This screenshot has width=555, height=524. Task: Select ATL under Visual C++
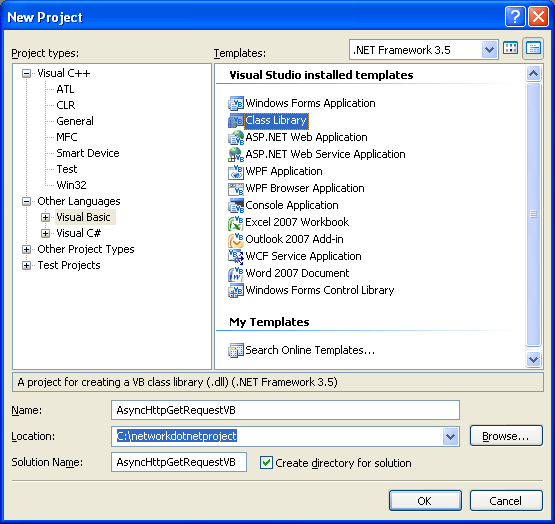coord(65,89)
